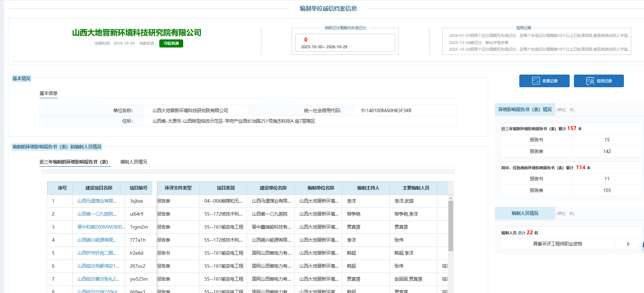The image size is (644, 293).
Task: Click the table's vertical scrollbar thumb
Action: [451, 226]
